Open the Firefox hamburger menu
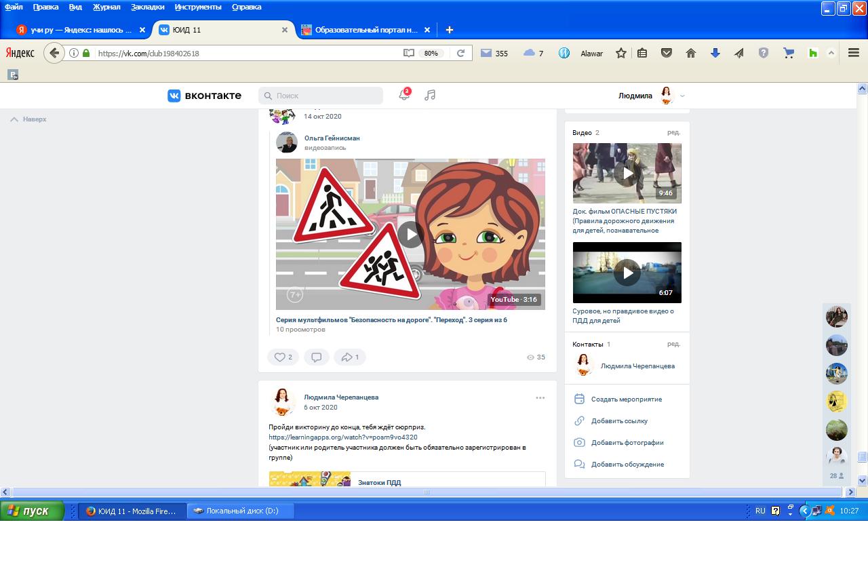The height and width of the screenshot is (588, 868). [x=854, y=53]
